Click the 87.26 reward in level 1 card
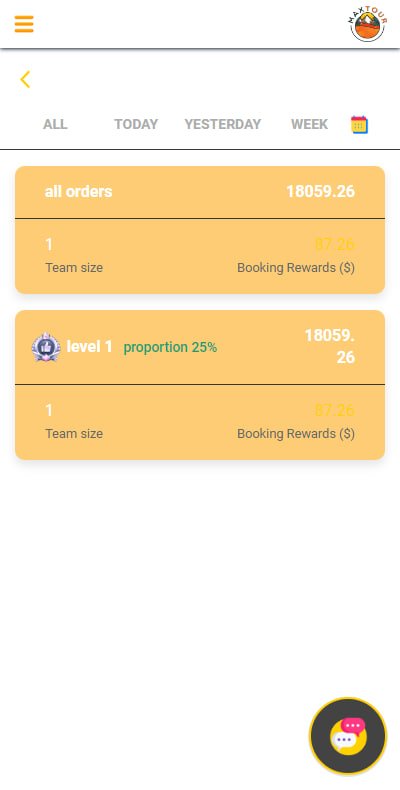The width and height of the screenshot is (400, 790). click(335, 411)
